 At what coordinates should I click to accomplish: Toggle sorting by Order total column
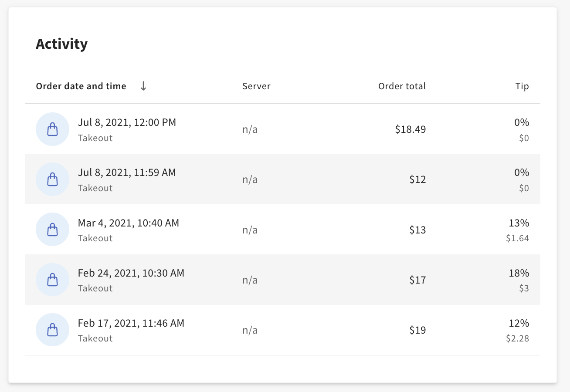click(x=402, y=86)
